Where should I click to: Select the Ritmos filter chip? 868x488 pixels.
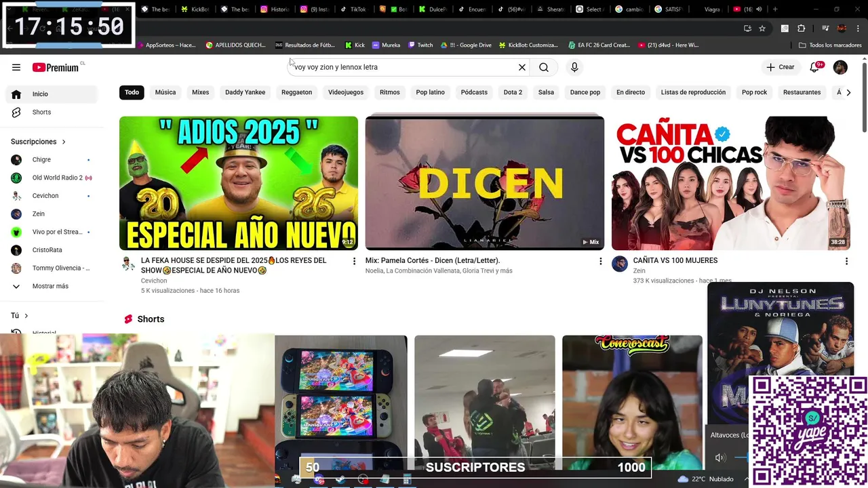[x=390, y=92]
